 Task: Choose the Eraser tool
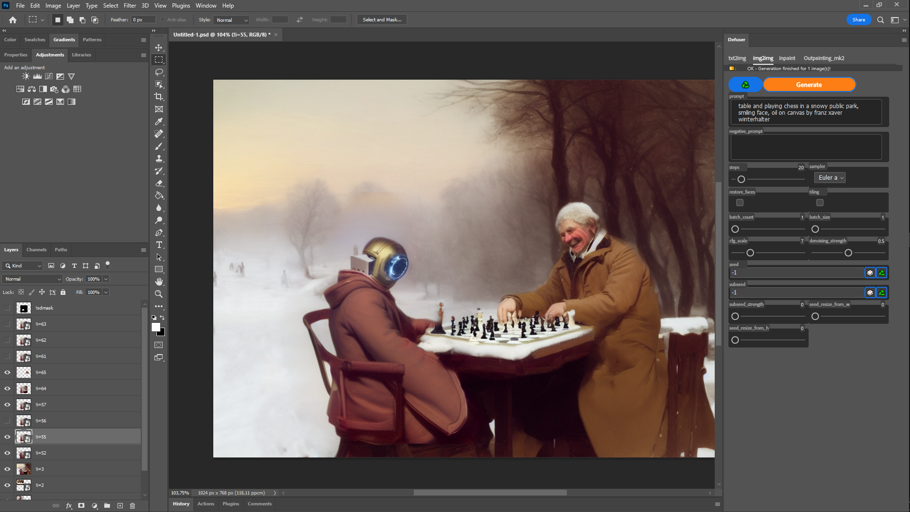[x=159, y=183]
